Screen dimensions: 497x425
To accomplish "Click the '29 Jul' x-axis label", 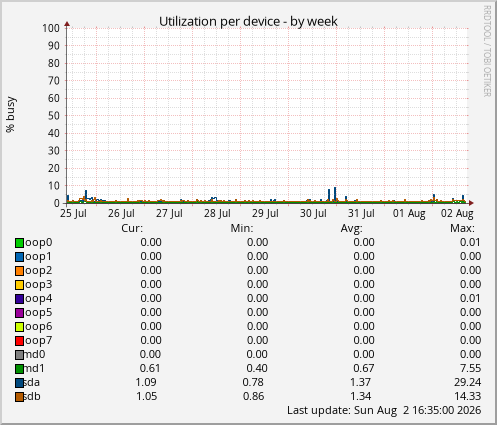I will click(265, 213).
